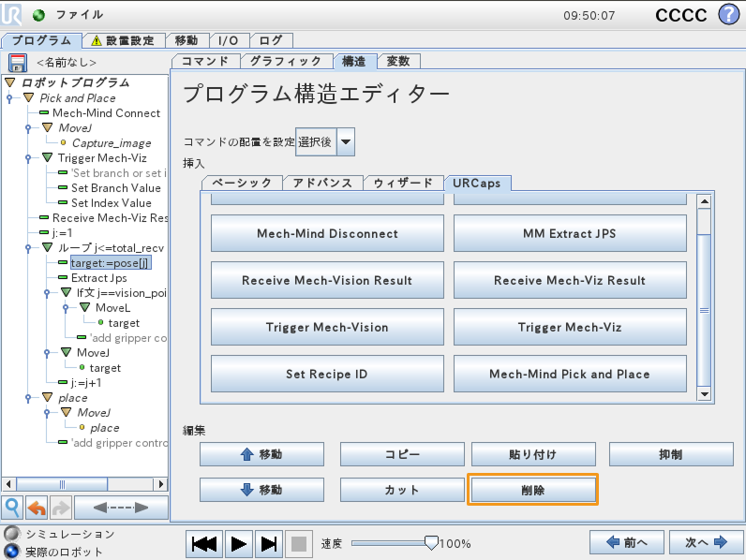Click the magnifier search icon

point(12,508)
